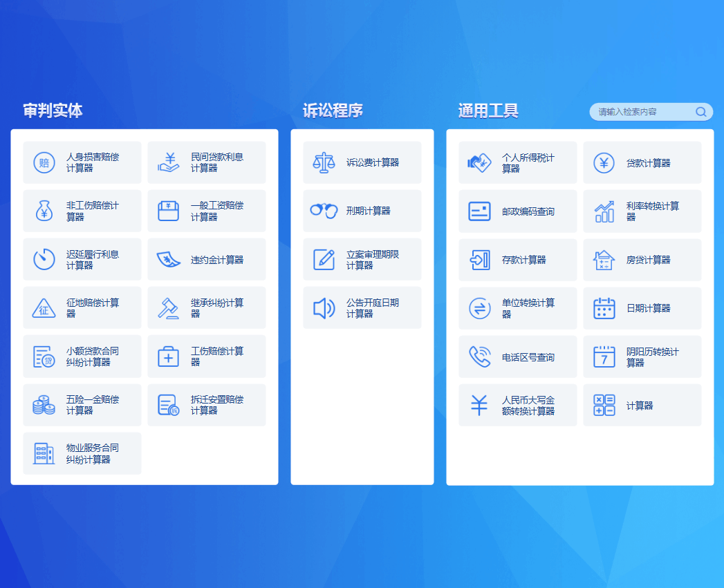
Task: Open the 邮政编码查询 tool
Action: tap(518, 211)
